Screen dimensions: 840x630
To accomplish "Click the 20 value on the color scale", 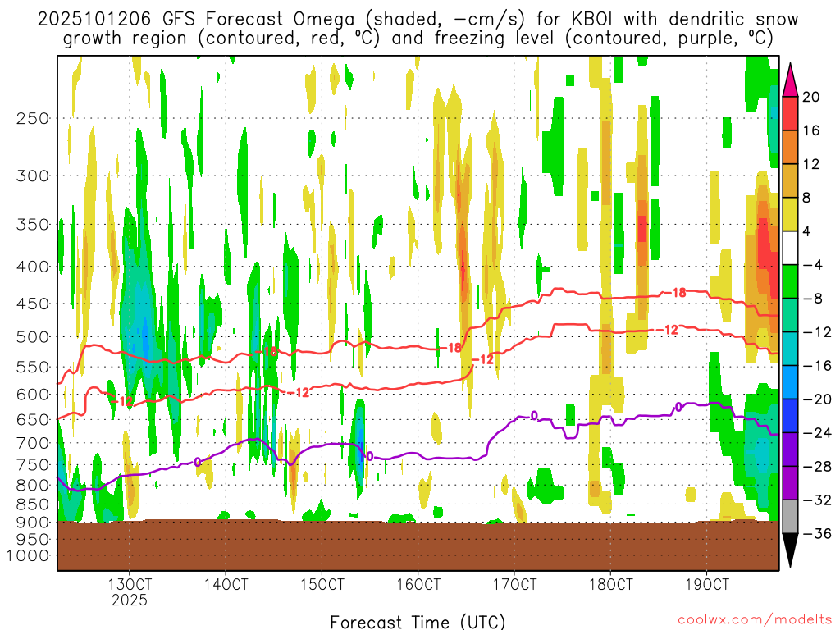I will (x=811, y=97).
